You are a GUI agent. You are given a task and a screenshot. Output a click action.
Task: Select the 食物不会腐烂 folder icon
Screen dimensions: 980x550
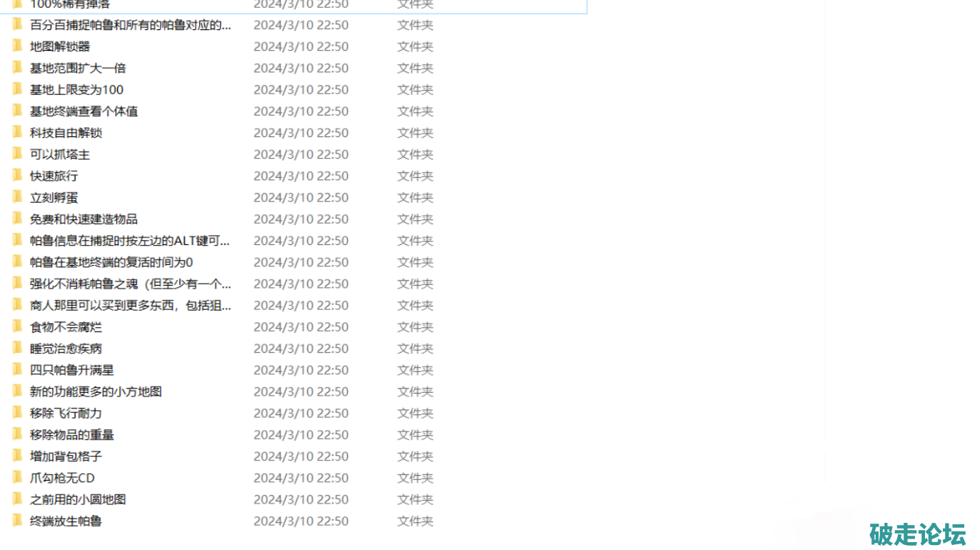click(17, 326)
